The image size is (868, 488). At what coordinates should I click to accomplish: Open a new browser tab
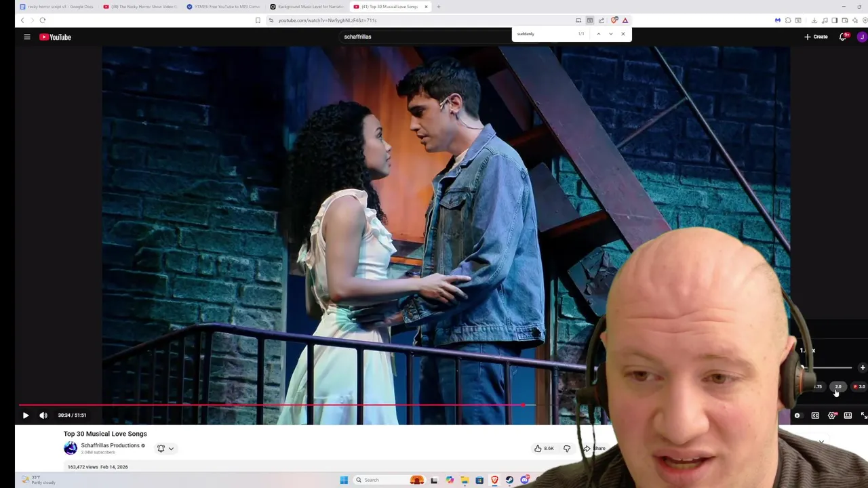439,7
